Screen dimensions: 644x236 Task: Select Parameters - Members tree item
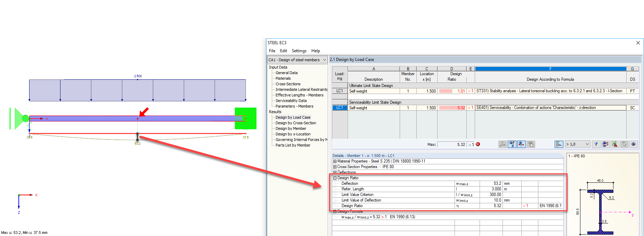[x=294, y=106]
